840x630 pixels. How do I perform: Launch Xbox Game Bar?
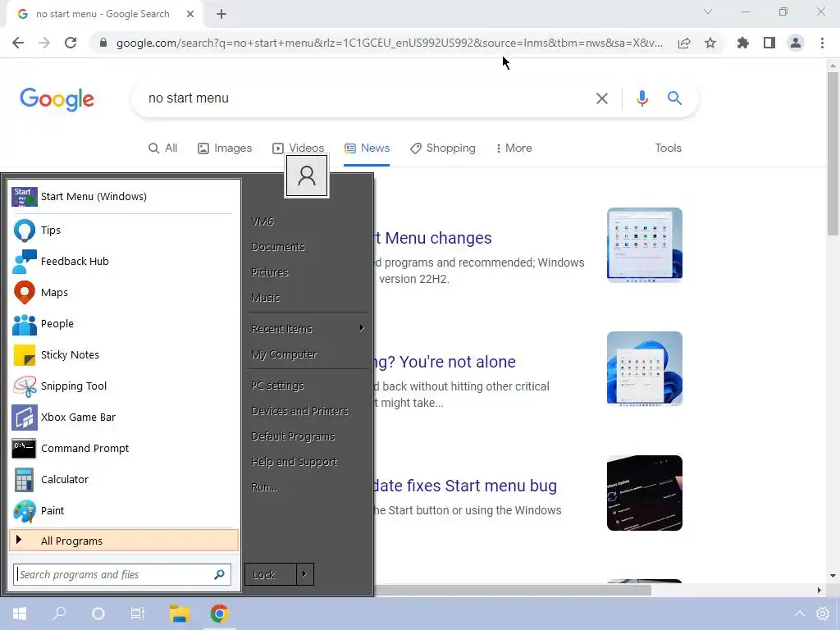(x=124, y=418)
